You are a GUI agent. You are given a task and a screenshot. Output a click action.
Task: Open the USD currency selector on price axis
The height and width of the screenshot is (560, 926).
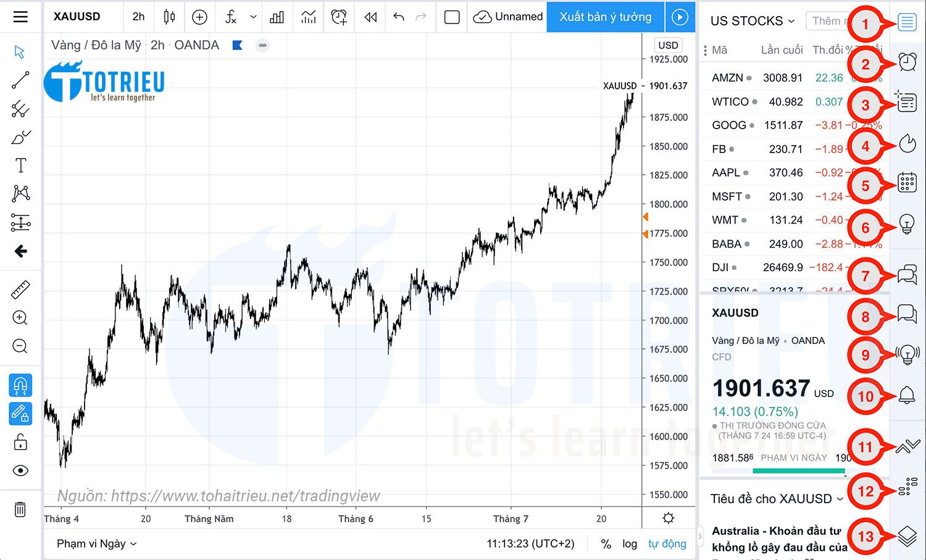click(668, 45)
